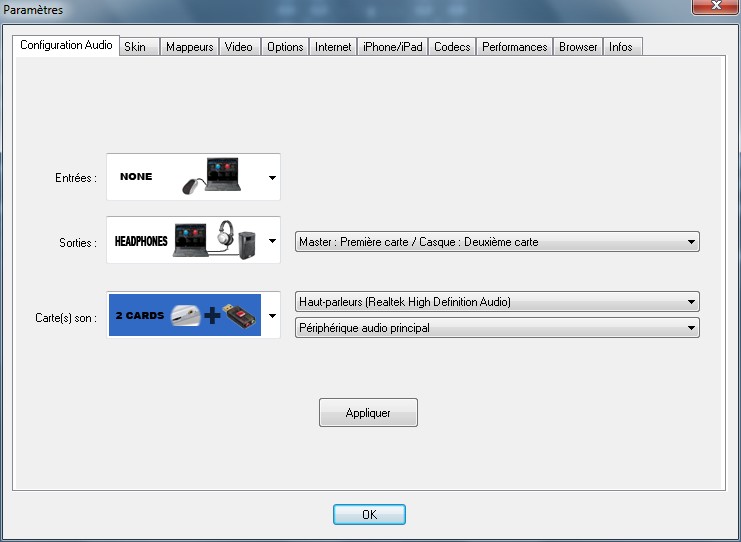Select the iPhone/iPad tab
Image resolution: width=741 pixels, height=542 pixels.
393,47
